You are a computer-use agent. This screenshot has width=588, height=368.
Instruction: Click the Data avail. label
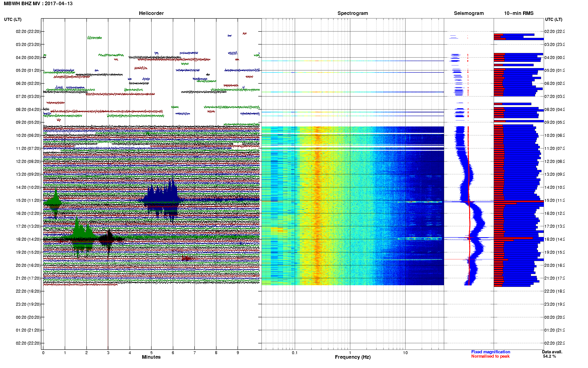click(552, 352)
